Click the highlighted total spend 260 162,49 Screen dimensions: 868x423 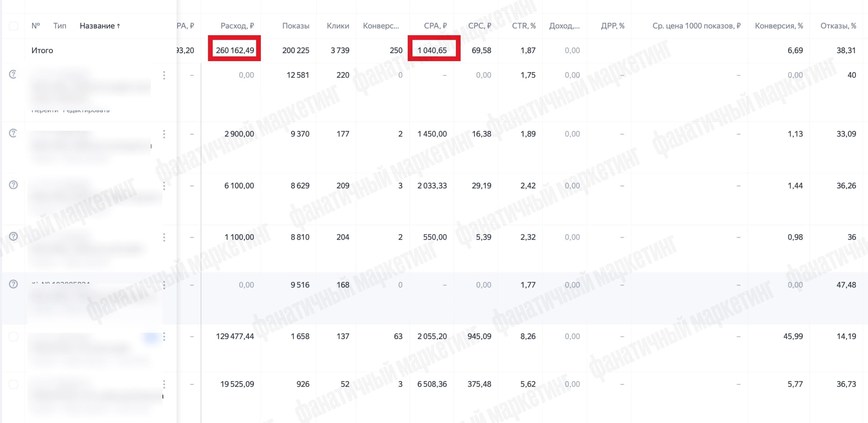pos(235,50)
